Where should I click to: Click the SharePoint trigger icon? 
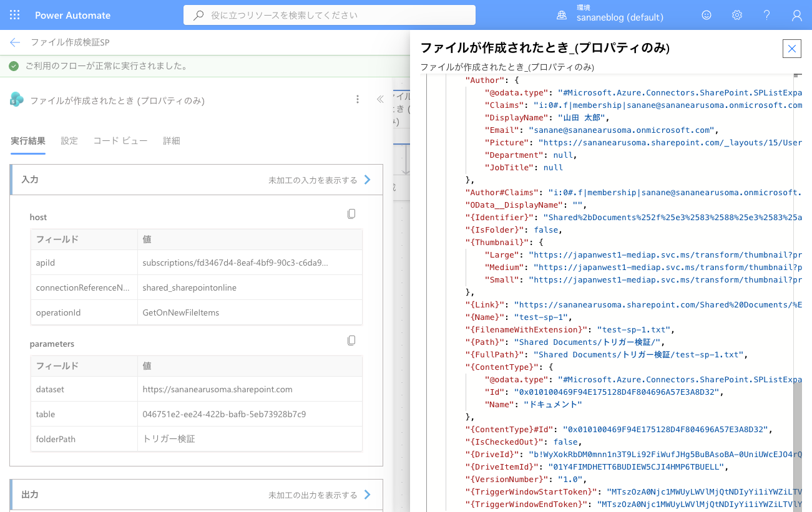click(17, 100)
